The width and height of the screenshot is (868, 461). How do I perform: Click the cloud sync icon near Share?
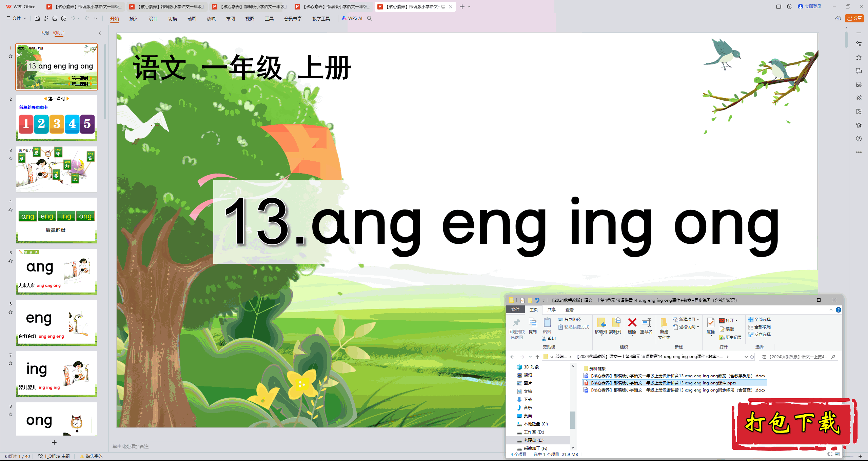pos(838,18)
